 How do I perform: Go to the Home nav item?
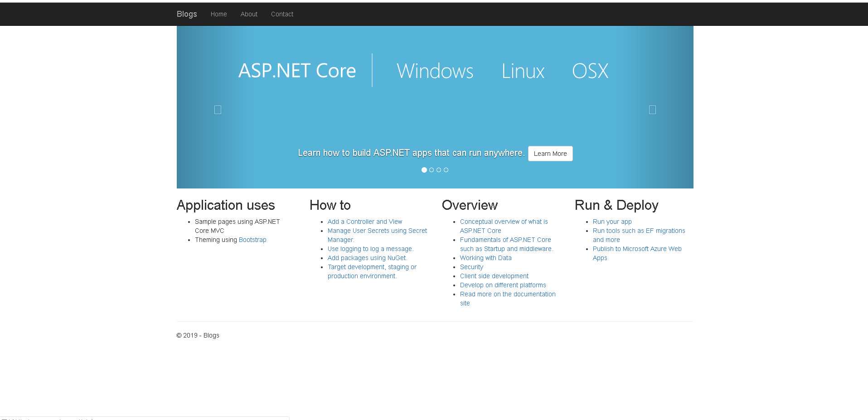218,14
